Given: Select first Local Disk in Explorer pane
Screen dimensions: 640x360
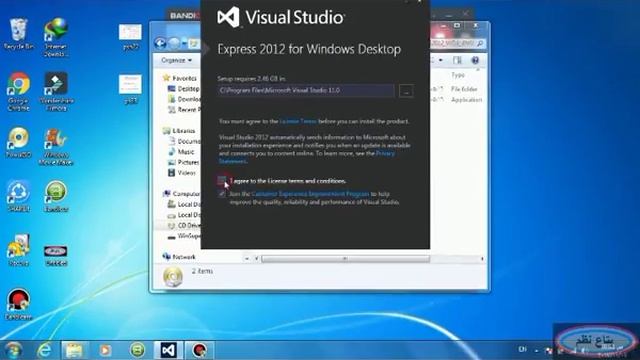Looking at the screenshot, I should (184, 204).
